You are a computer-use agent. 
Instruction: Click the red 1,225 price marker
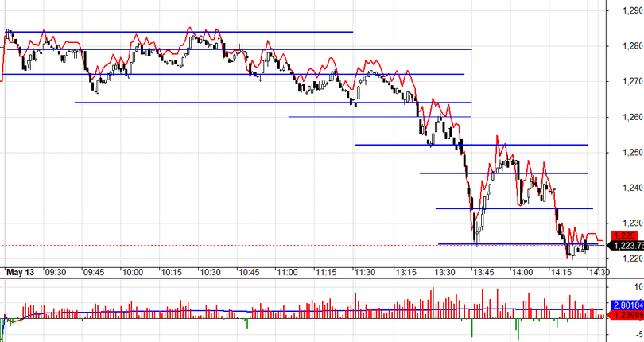623,236
